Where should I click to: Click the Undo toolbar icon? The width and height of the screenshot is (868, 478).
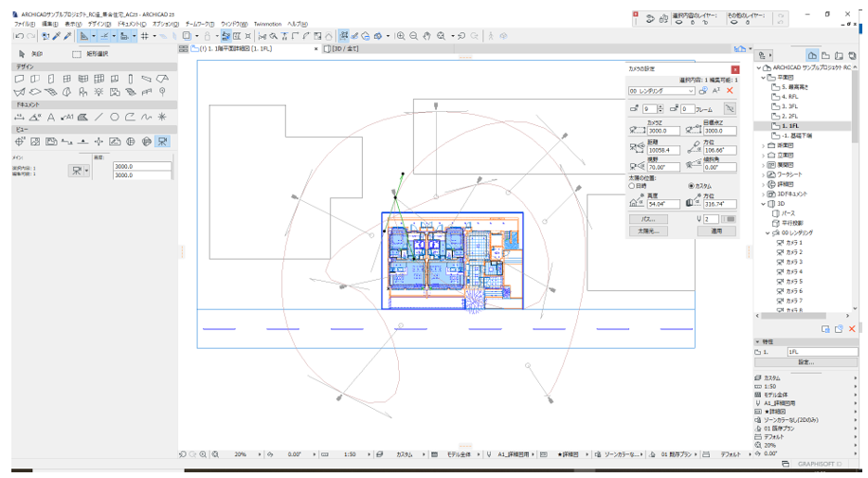19,36
